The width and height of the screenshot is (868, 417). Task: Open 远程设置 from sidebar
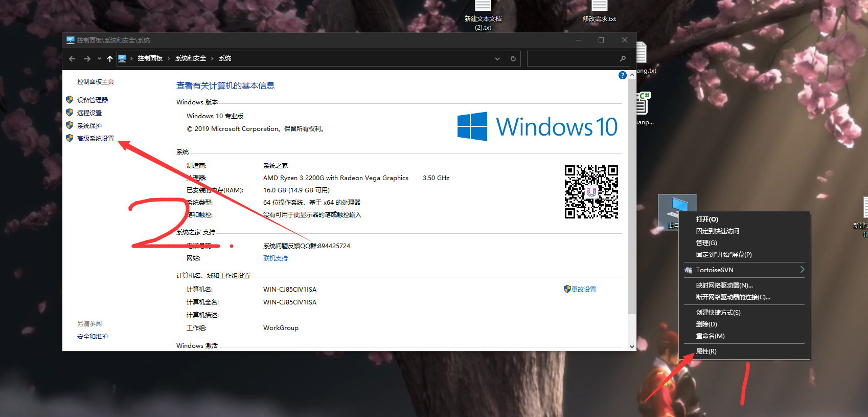point(89,113)
